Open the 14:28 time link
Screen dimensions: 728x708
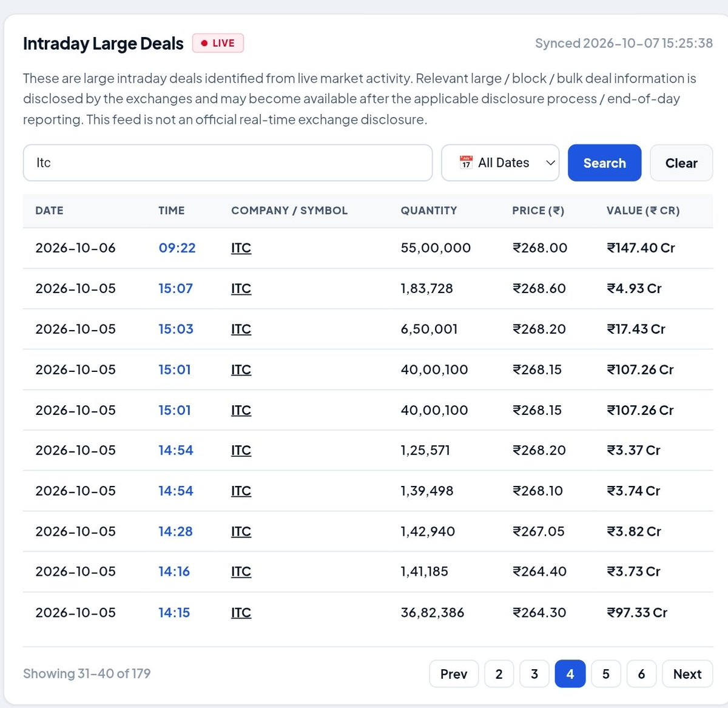click(175, 531)
